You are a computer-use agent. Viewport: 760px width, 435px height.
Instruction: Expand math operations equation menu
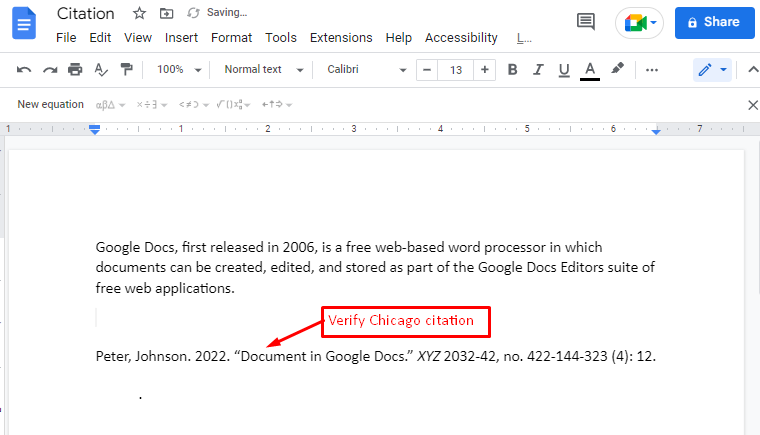(x=233, y=105)
